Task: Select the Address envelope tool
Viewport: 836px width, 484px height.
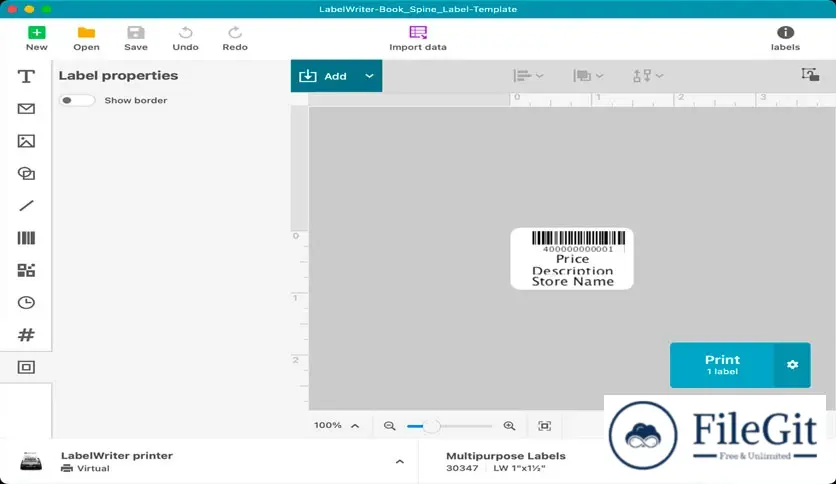Action: click(x=26, y=109)
